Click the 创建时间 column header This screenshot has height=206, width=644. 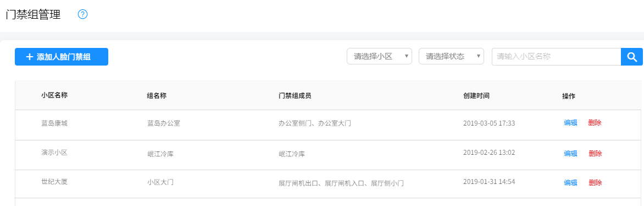[x=476, y=96]
